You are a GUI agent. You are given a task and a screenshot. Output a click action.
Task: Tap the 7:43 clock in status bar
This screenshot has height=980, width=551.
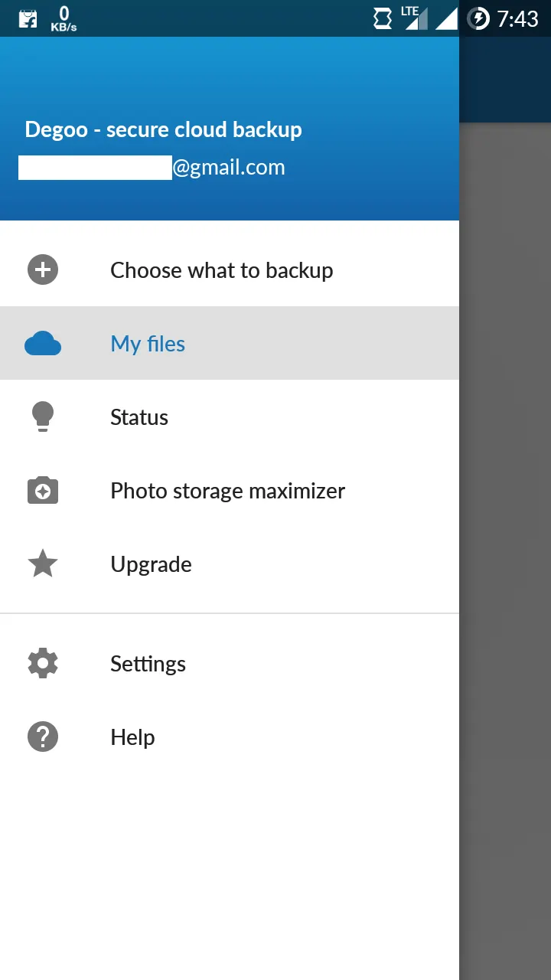coord(518,18)
